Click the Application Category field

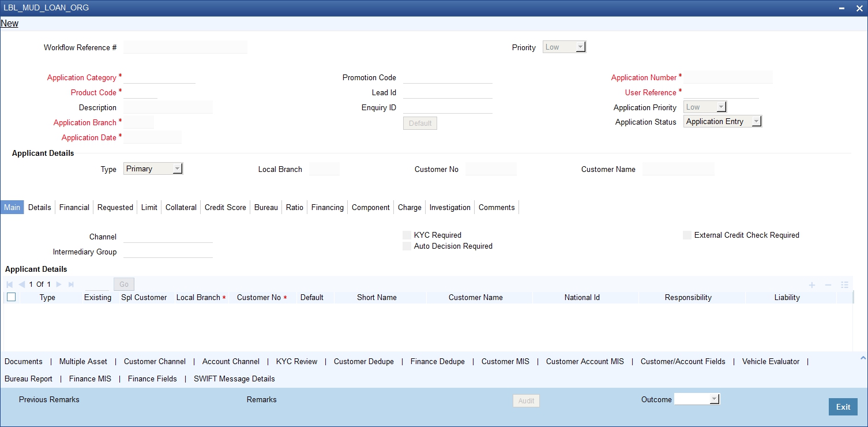[x=159, y=77]
